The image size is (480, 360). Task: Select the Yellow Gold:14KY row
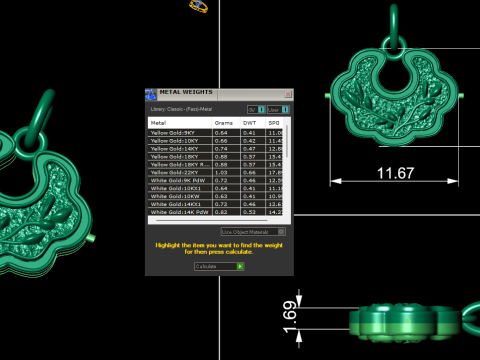click(215, 149)
